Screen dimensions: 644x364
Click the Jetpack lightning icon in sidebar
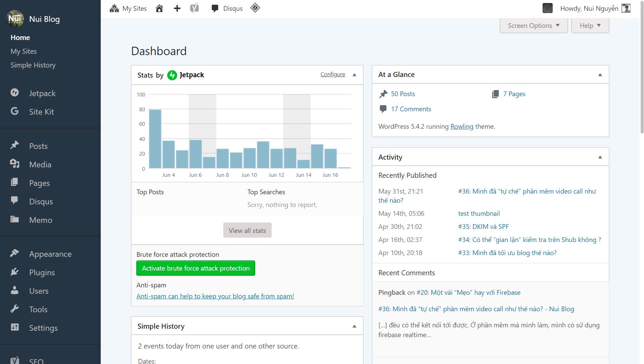click(x=14, y=92)
